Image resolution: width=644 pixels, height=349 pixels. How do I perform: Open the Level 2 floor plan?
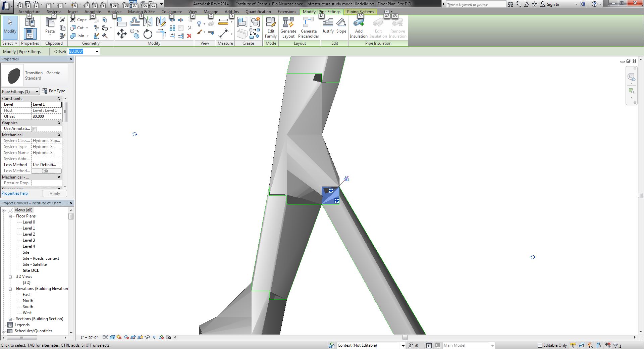coord(29,234)
